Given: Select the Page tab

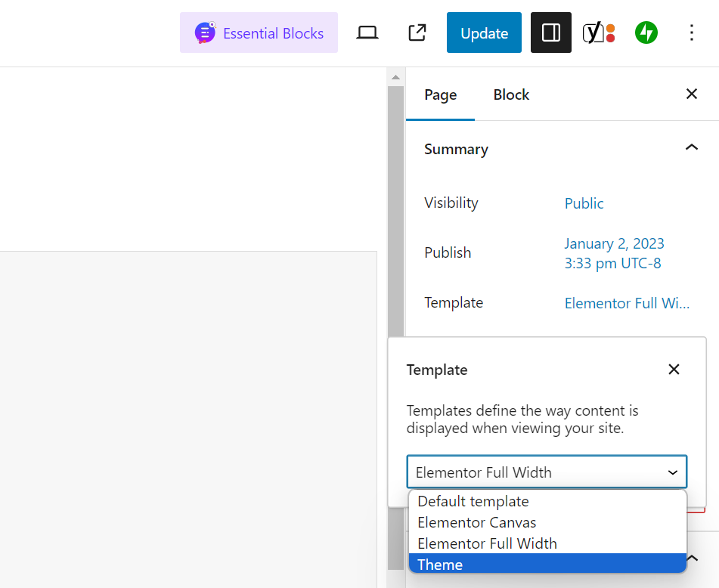Looking at the screenshot, I should [440, 94].
